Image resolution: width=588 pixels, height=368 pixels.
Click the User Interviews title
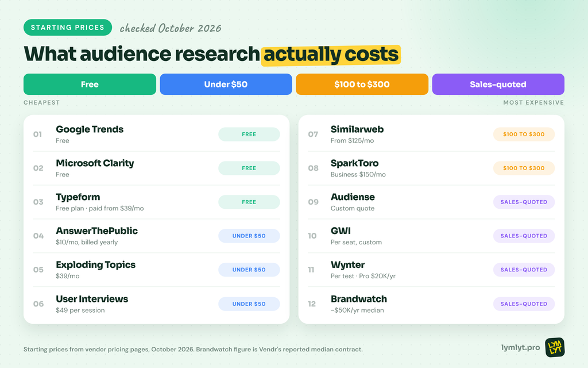click(92, 299)
